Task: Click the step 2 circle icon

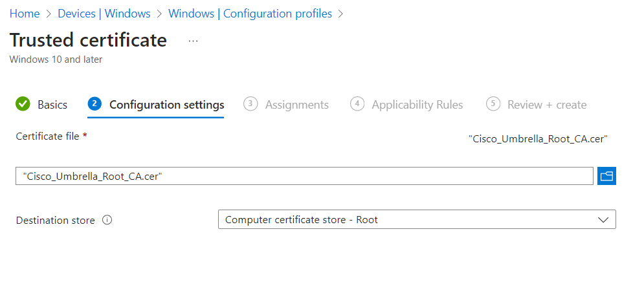Action: (x=95, y=104)
